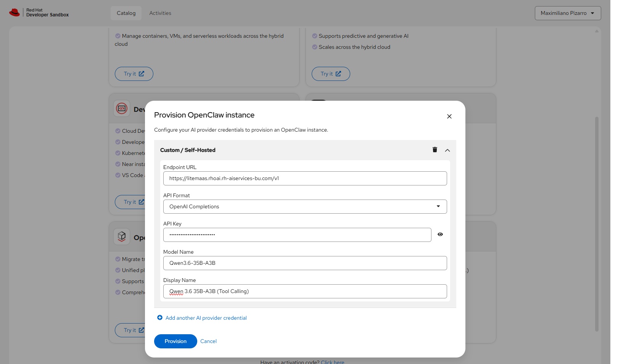Open the API Format dropdown
Screen dimensions: 618x364
tap(305, 206)
